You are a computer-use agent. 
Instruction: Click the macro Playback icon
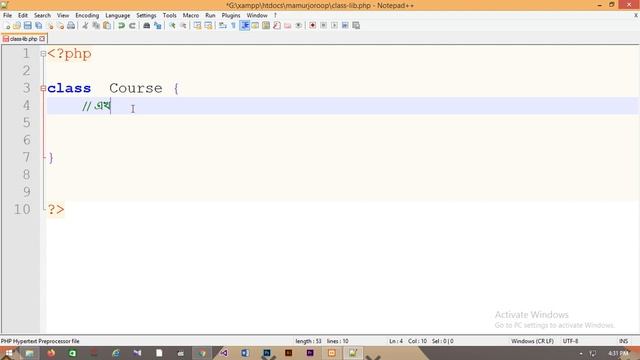point(334,26)
